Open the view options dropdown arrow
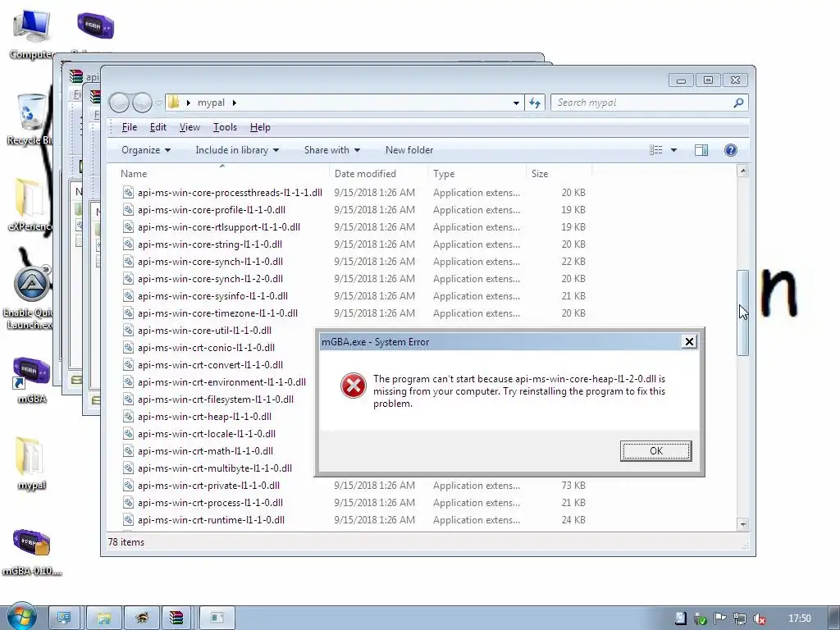The width and height of the screenshot is (840, 630). 674,150
